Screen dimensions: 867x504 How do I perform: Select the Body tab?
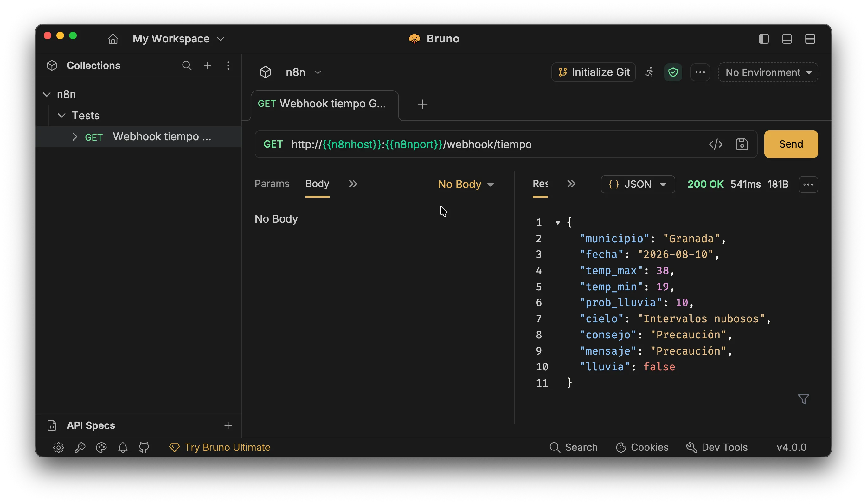point(317,184)
